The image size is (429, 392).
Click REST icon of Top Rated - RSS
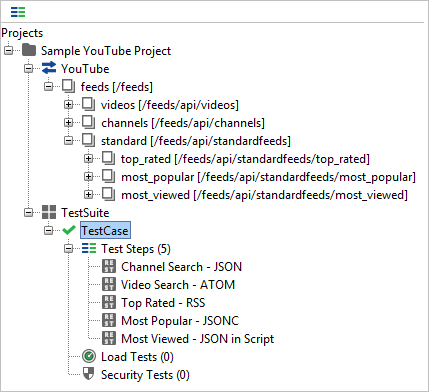(109, 302)
